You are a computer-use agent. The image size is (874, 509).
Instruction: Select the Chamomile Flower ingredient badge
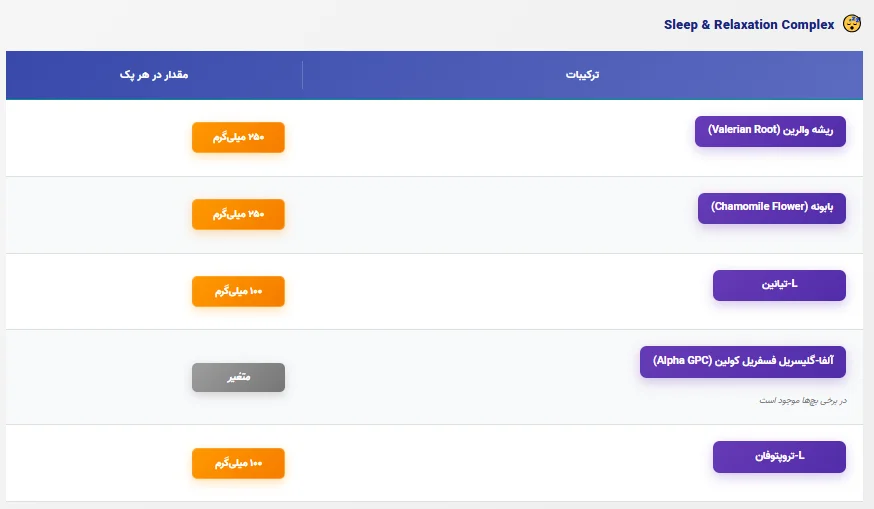pos(771,208)
